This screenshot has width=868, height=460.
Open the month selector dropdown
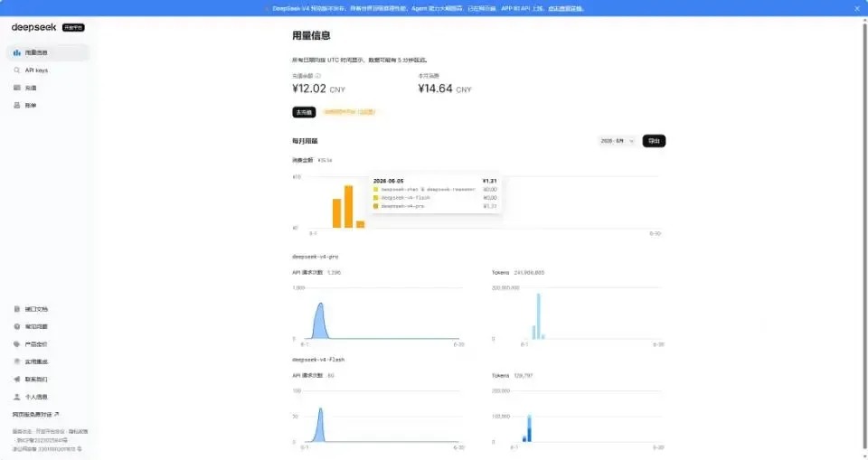coord(617,141)
